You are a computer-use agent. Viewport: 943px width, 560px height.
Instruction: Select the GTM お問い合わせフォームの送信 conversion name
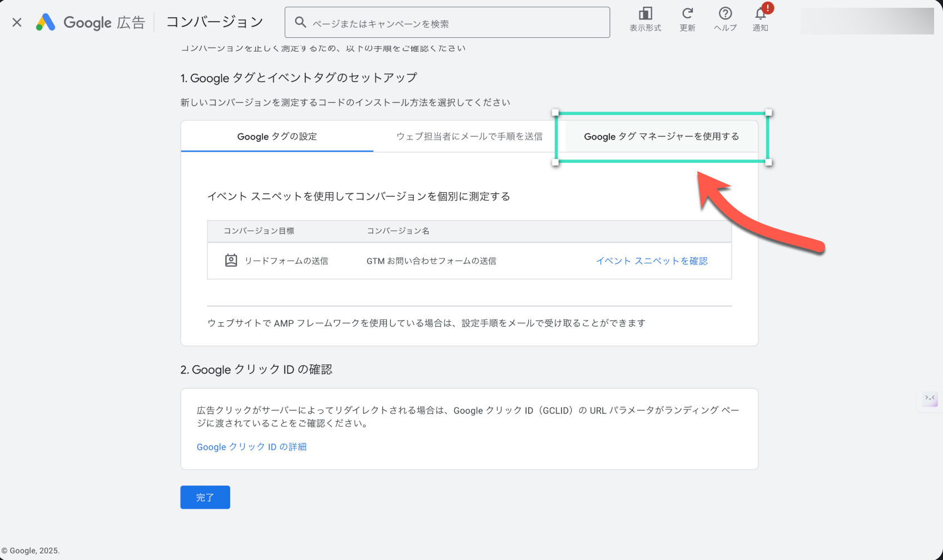[431, 261]
